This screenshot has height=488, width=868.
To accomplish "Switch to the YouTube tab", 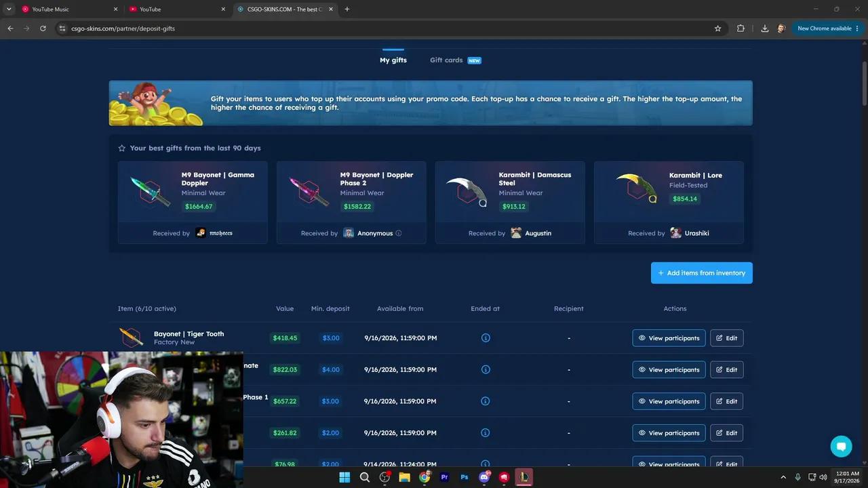I will pyautogui.click(x=178, y=9).
